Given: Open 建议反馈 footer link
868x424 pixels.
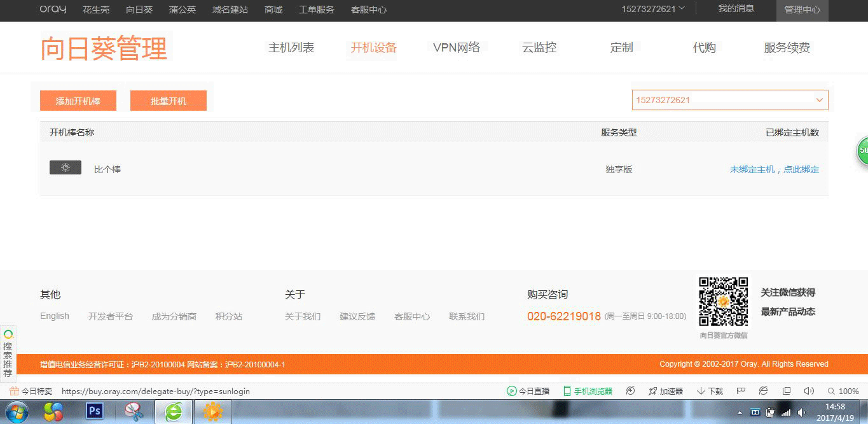Looking at the screenshot, I should (x=357, y=316).
